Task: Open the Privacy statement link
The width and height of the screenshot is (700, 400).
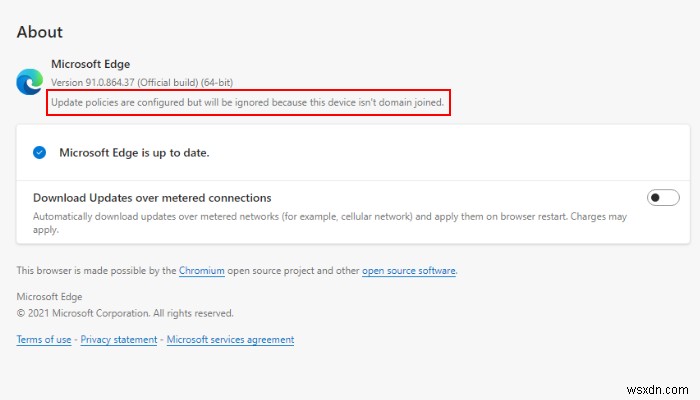Action: tap(119, 339)
